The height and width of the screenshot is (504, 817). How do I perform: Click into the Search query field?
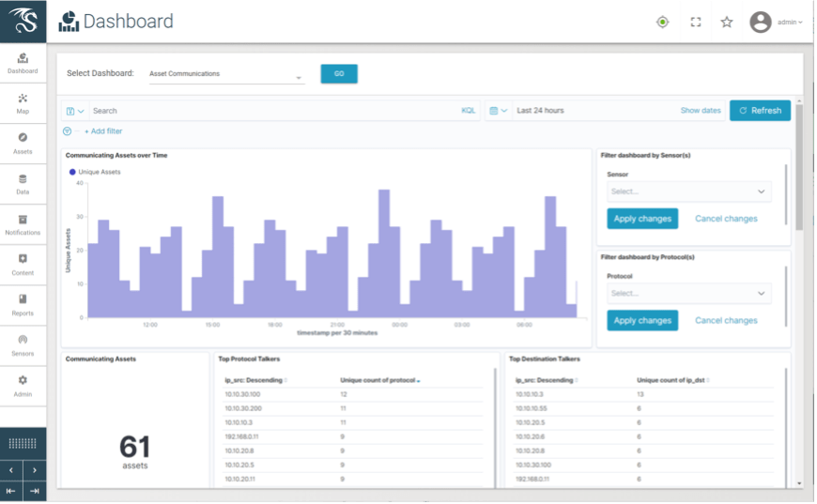pyautogui.click(x=273, y=111)
